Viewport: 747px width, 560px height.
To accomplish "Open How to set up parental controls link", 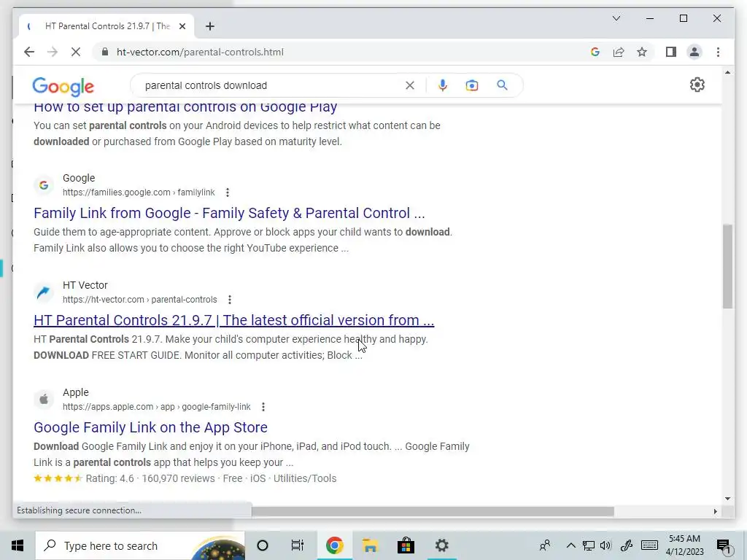I will (x=185, y=107).
